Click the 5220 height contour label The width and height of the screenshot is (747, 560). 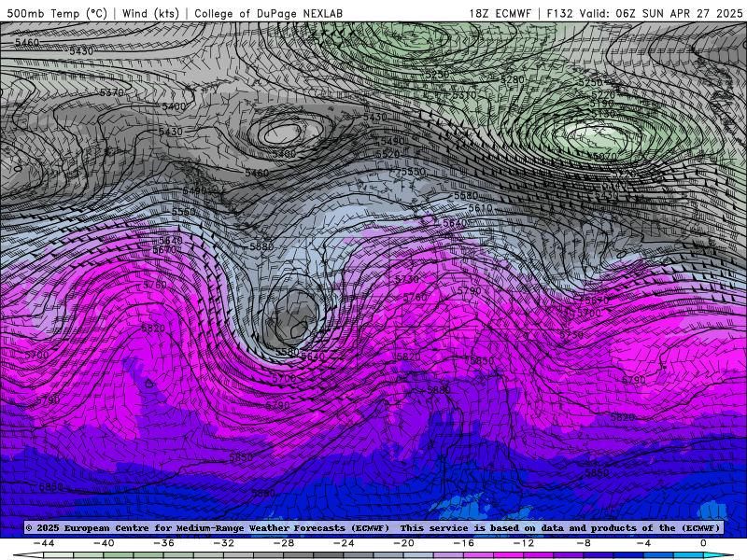[x=603, y=95]
